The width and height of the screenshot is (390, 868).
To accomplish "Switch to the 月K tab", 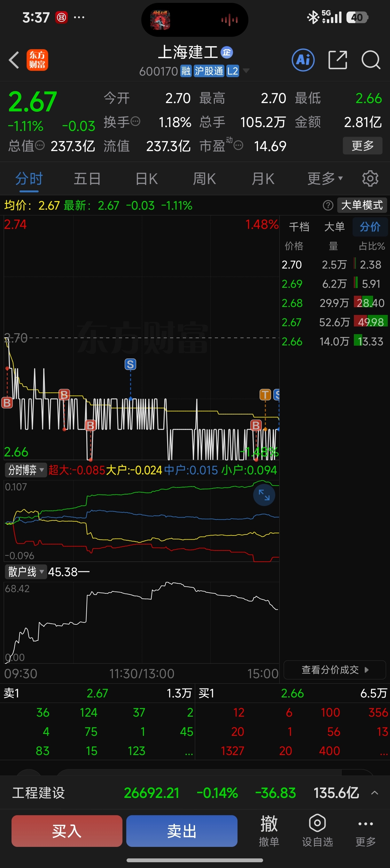I will [263, 178].
